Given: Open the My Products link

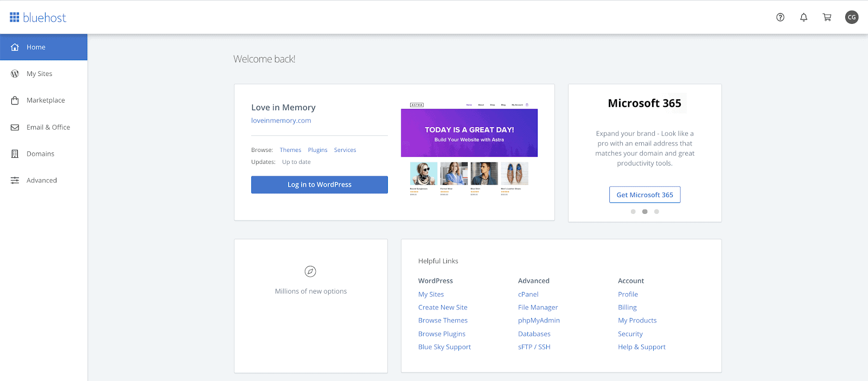Looking at the screenshot, I should (637, 320).
